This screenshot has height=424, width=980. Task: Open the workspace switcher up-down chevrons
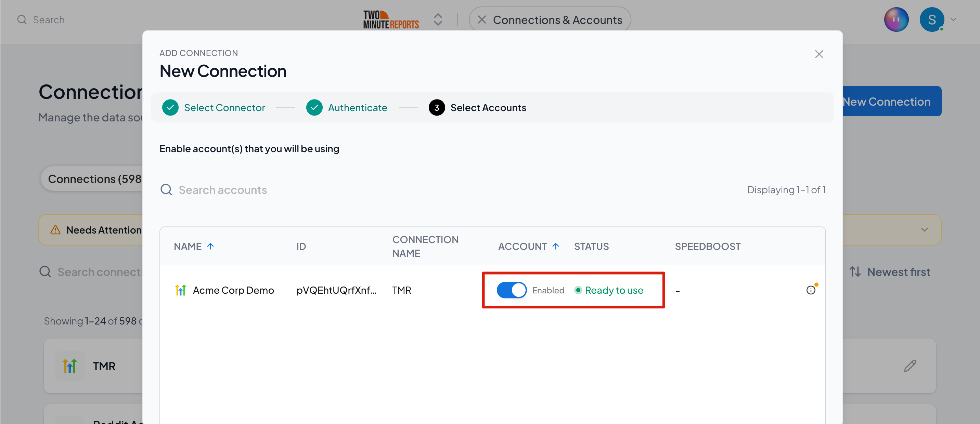[438, 20]
